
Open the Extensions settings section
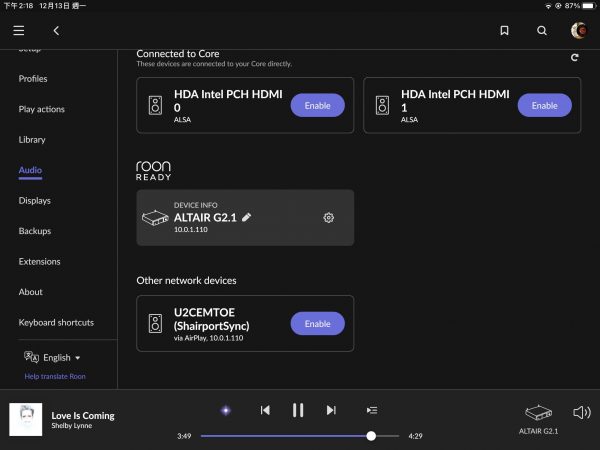(39, 261)
